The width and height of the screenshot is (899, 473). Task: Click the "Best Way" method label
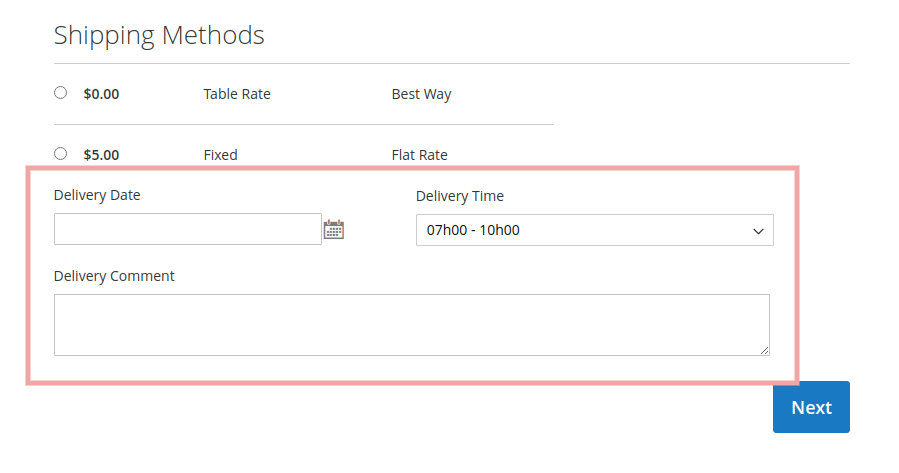click(421, 94)
